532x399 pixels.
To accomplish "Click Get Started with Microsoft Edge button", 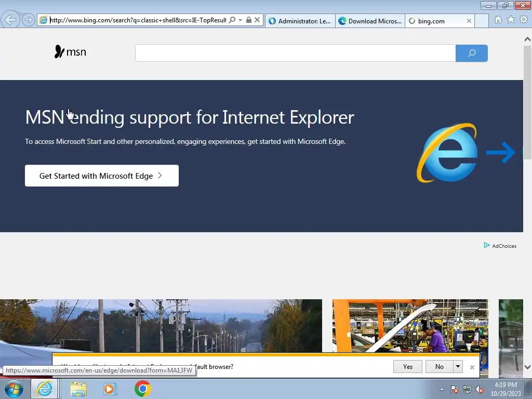I will coord(102,176).
